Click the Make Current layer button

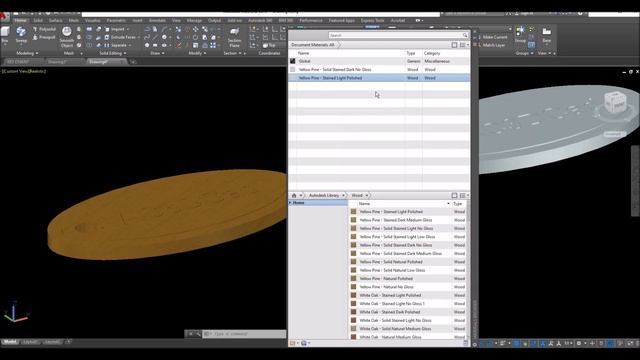click(492, 37)
